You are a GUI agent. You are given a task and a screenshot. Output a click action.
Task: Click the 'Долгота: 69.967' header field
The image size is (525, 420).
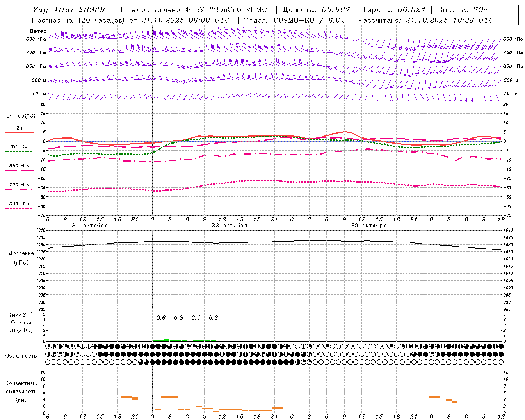(316, 10)
